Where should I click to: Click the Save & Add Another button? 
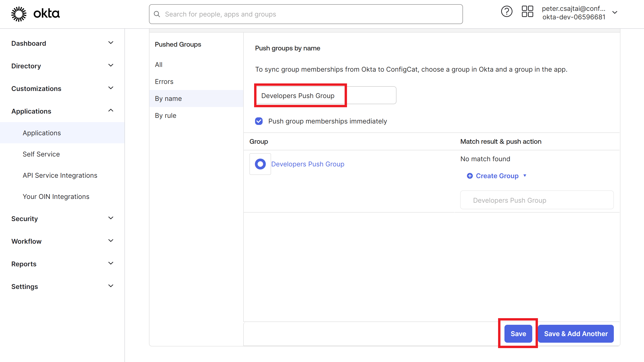pos(575,333)
